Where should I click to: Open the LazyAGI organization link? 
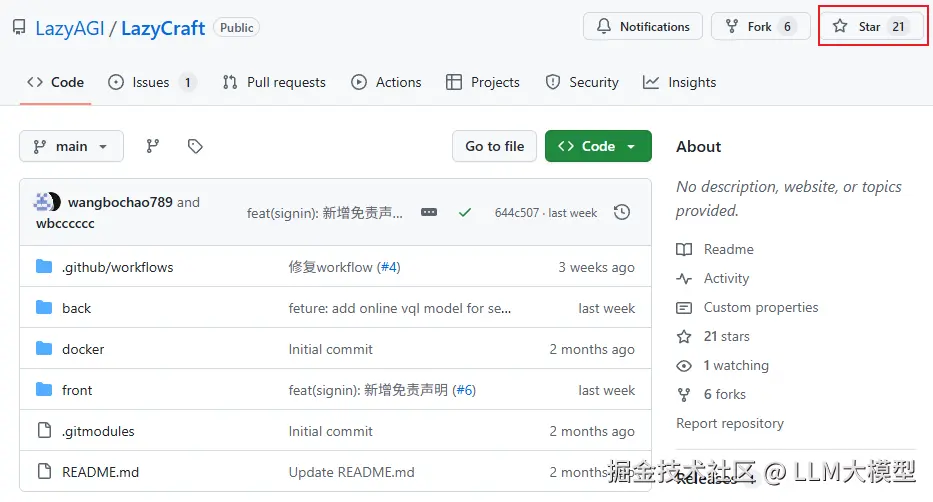[70, 28]
